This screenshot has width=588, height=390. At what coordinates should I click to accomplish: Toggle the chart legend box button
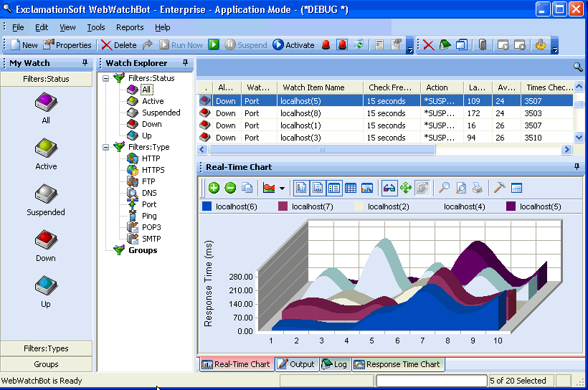(333, 188)
